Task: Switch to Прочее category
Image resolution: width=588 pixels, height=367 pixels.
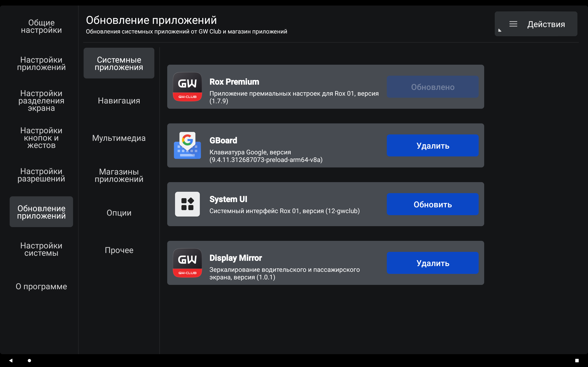Action: (119, 250)
